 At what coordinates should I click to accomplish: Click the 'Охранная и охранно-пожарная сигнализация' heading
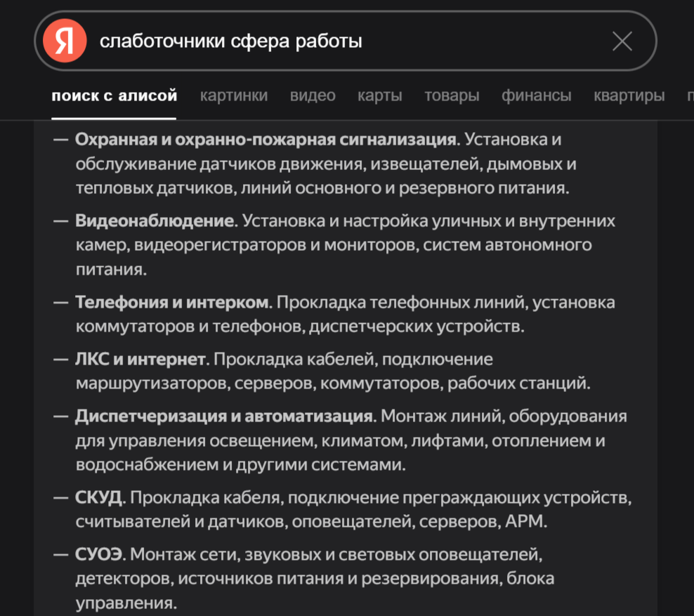(x=267, y=139)
